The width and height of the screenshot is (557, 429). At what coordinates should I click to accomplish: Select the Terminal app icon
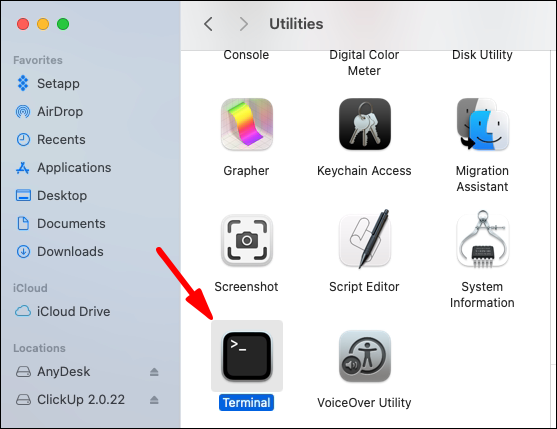point(247,356)
